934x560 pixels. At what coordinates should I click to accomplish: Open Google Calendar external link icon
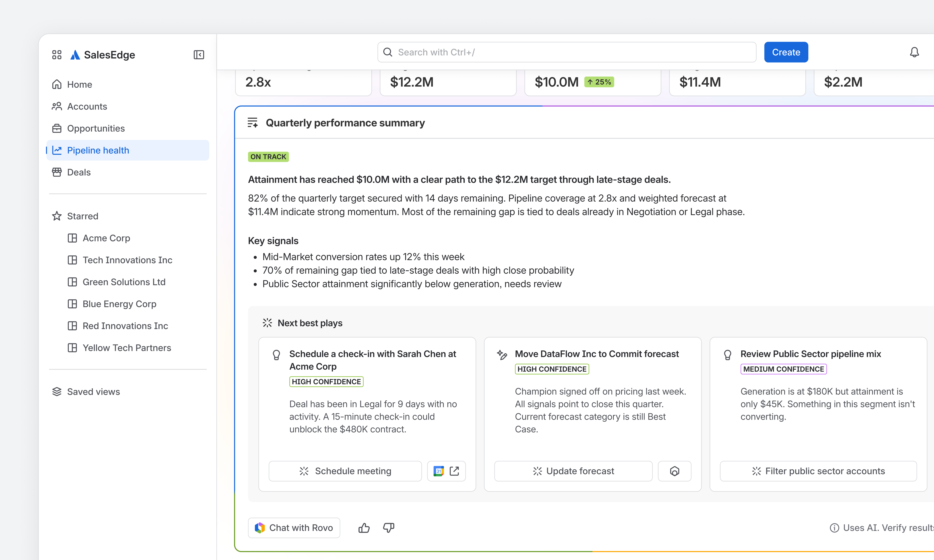tap(446, 471)
